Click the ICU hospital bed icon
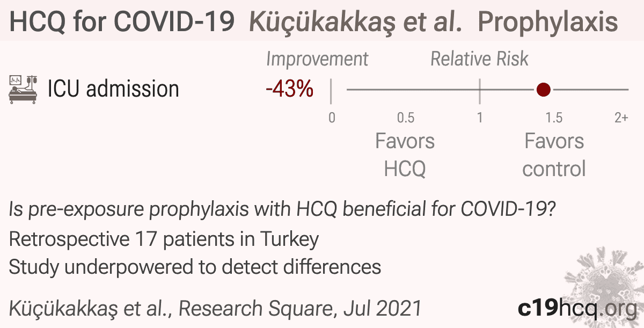Screen dimensions: 644x328 coord(24,89)
